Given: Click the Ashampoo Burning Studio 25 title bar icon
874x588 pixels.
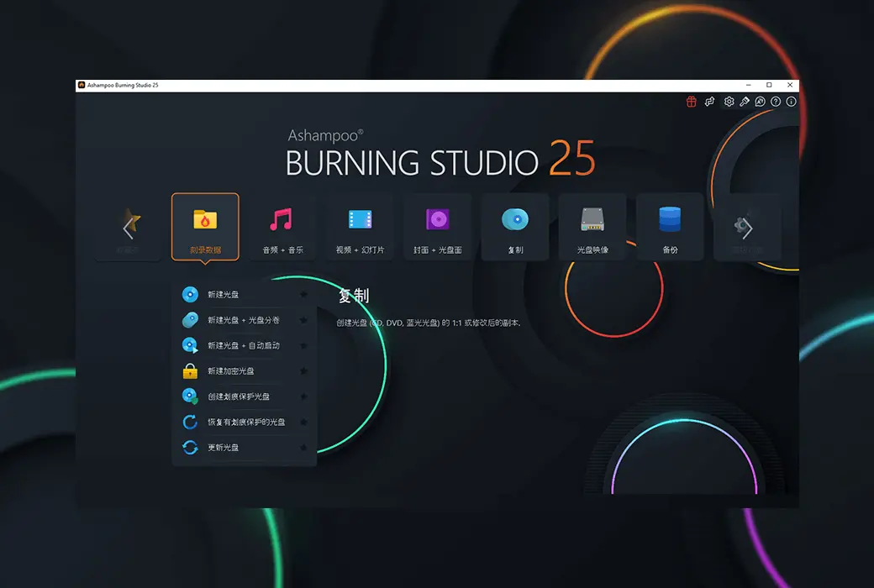Looking at the screenshot, I should tap(82, 86).
